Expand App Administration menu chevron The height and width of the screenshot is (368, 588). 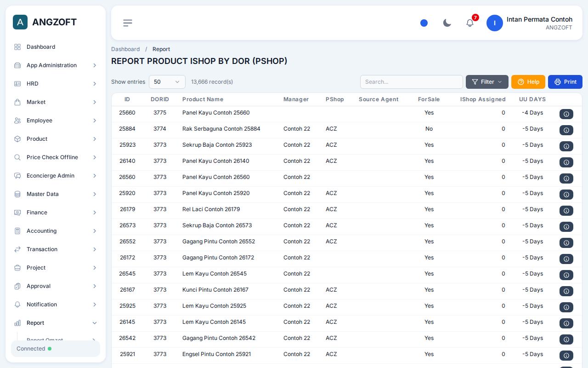tap(95, 65)
